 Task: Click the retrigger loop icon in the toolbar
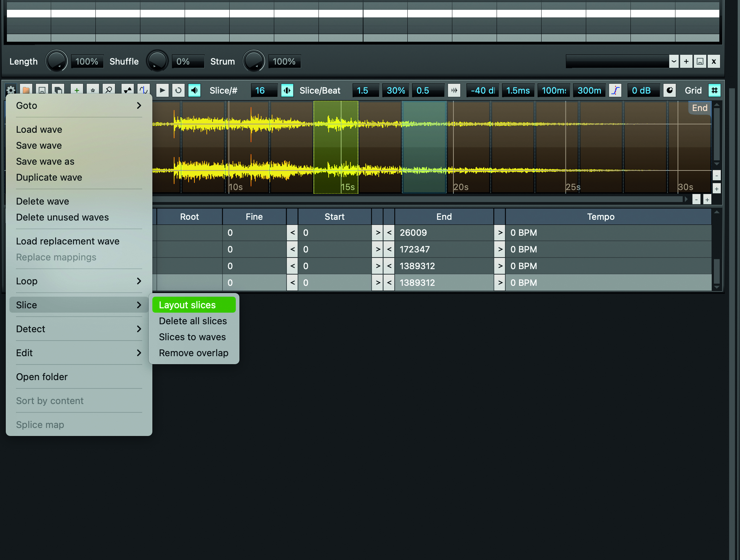point(178,90)
